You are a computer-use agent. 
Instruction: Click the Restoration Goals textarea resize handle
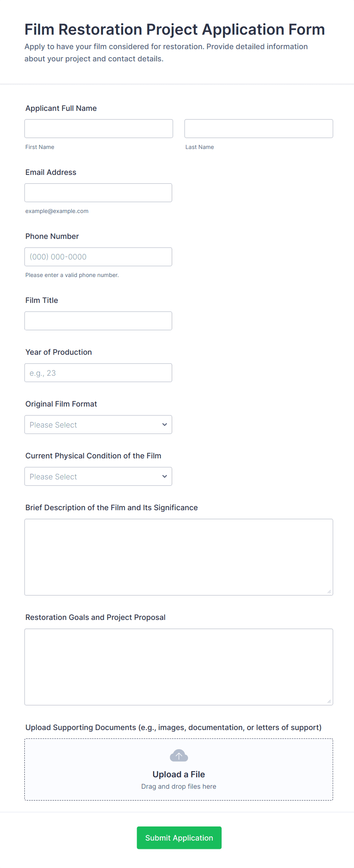point(329,701)
